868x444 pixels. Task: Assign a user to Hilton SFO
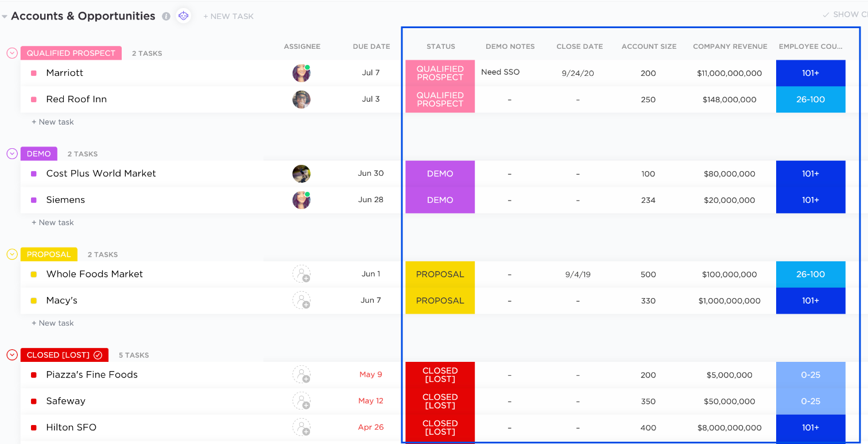tap(301, 427)
